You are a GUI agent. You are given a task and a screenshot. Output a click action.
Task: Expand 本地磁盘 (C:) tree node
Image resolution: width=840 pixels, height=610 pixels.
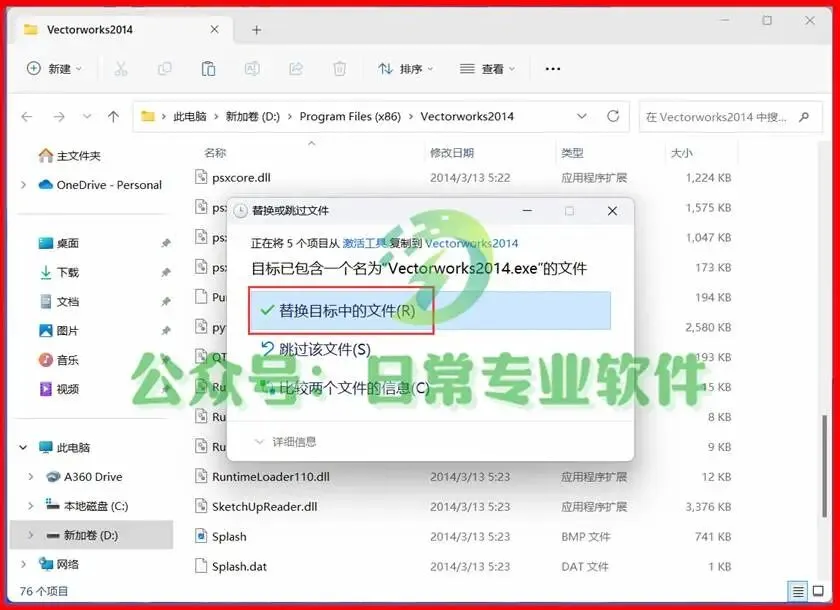(31, 506)
